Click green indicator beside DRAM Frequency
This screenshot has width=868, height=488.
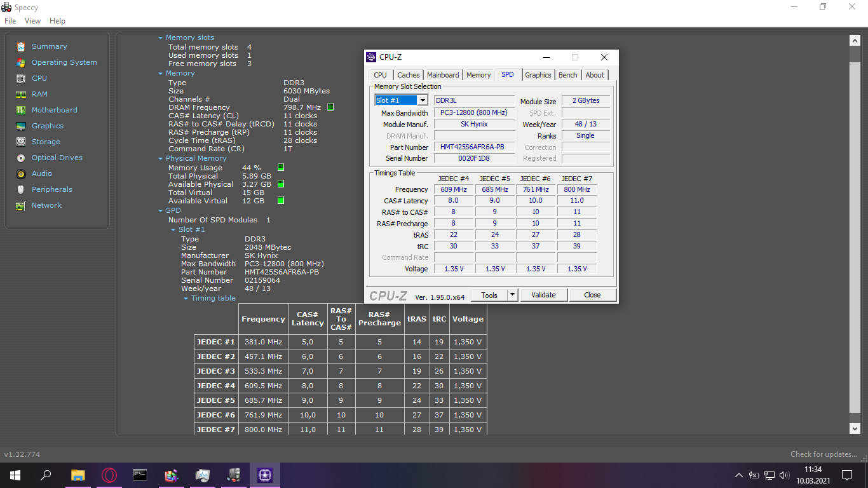point(330,107)
